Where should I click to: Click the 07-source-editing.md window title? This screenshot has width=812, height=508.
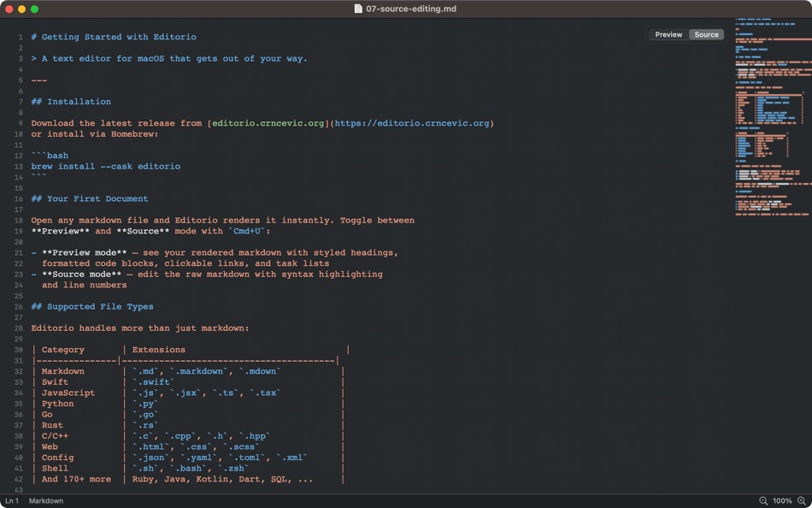click(411, 9)
